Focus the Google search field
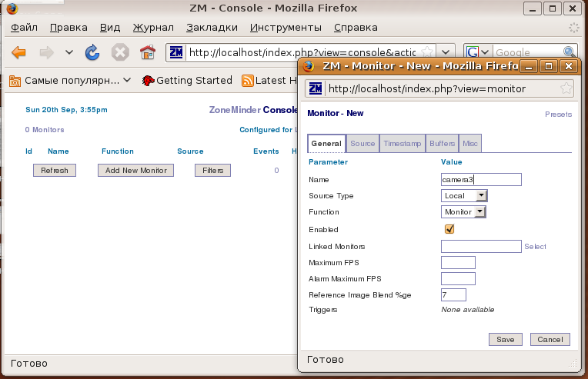588x379 pixels. tap(528, 52)
